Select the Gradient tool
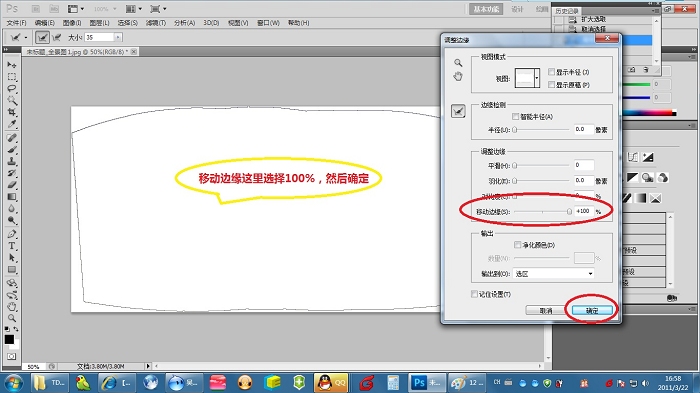 click(12, 196)
